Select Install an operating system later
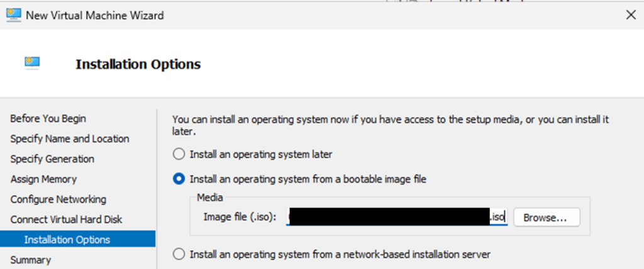The image size is (644, 269). click(179, 154)
